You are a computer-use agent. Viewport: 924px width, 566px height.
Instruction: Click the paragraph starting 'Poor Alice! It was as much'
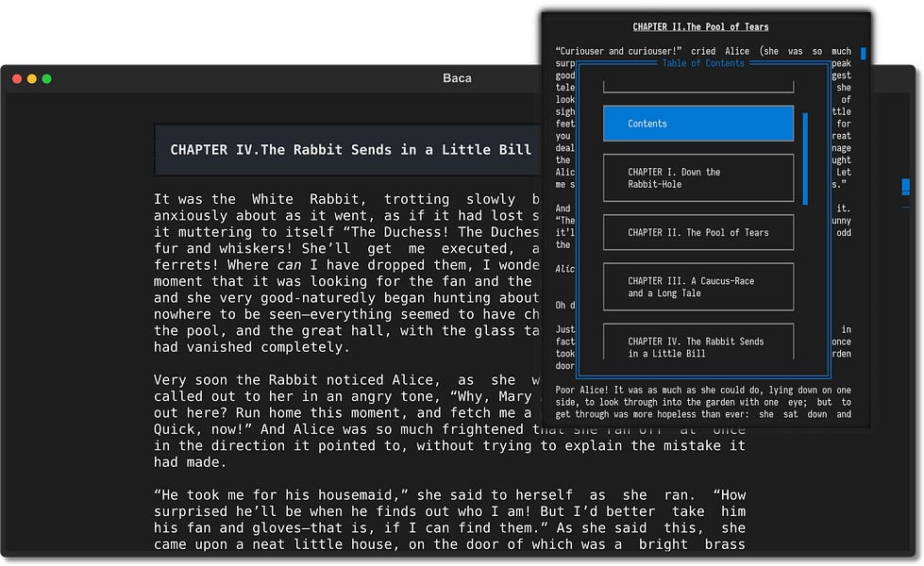(703, 402)
